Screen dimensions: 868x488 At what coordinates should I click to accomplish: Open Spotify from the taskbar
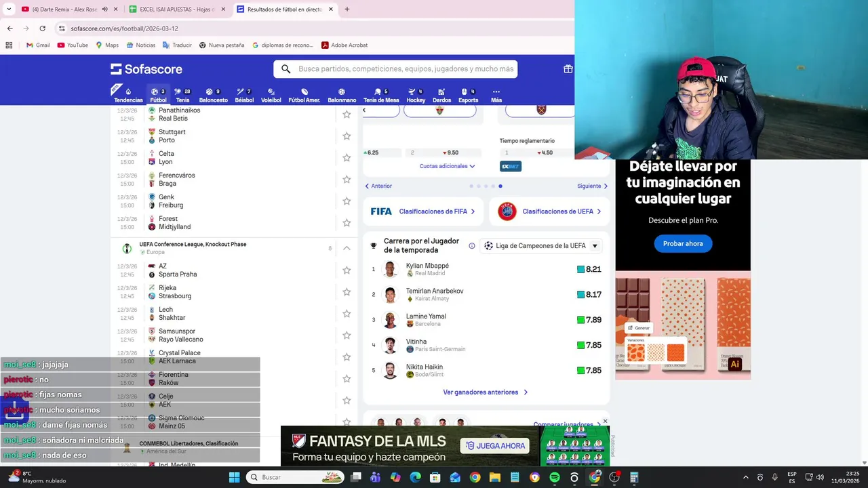555,477
